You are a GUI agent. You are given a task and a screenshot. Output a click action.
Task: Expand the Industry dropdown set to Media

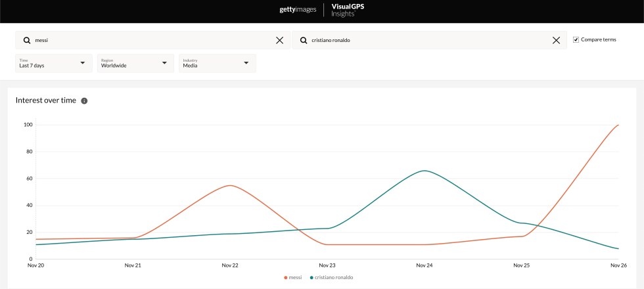pyautogui.click(x=217, y=63)
